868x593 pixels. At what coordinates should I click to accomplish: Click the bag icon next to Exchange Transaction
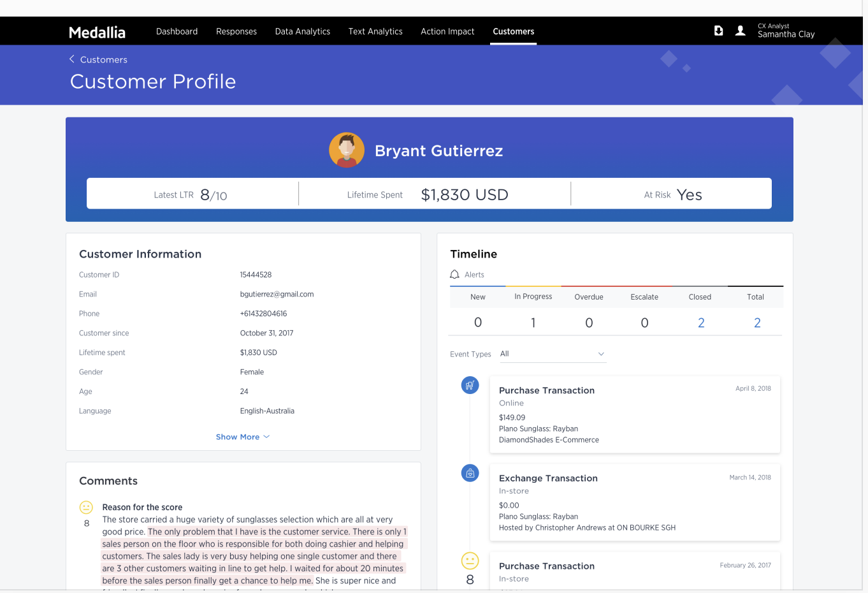coord(470,473)
